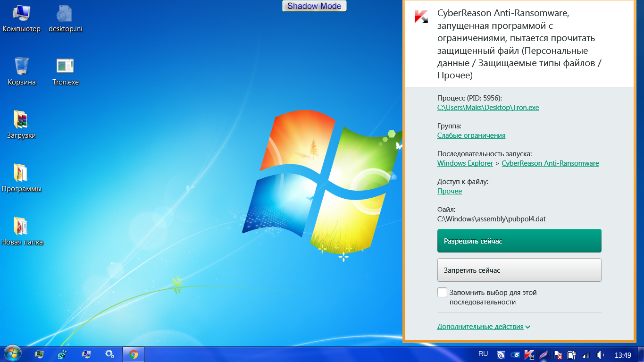Image resolution: width=644 pixels, height=362 pixels.
Task: Click the file path C:\Windows\assembly\pubpol4.dat
Action: (x=492, y=219)
